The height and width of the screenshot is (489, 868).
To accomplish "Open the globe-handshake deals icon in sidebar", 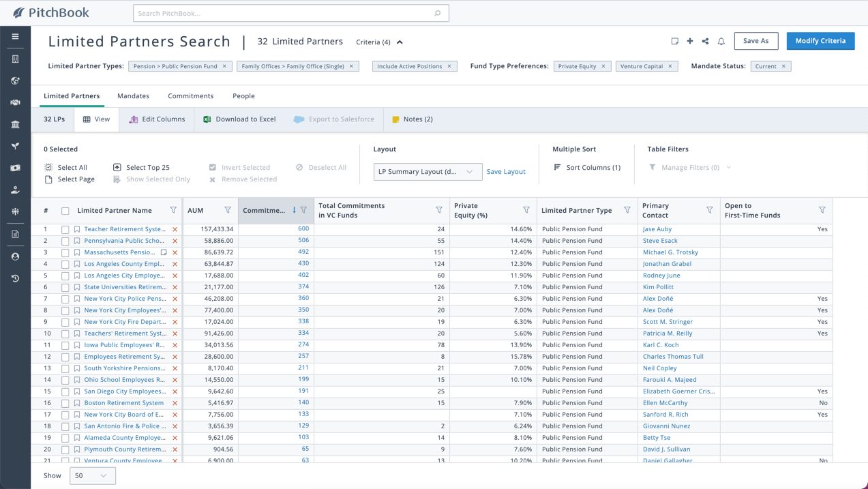I will point(15,80).
